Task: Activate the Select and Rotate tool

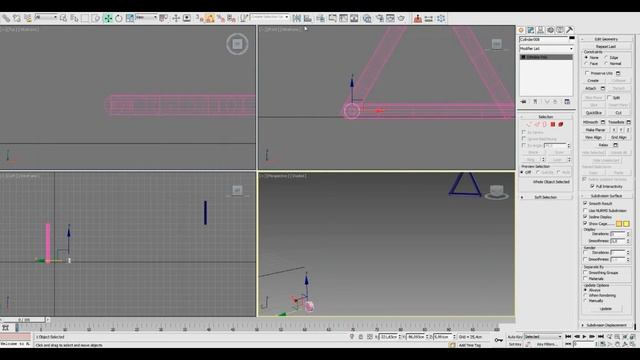Action: [119, 18]
